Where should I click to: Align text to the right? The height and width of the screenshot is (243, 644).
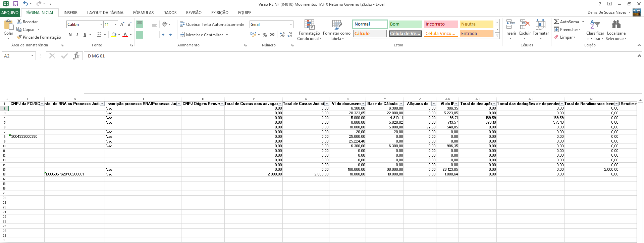(154, 35)
